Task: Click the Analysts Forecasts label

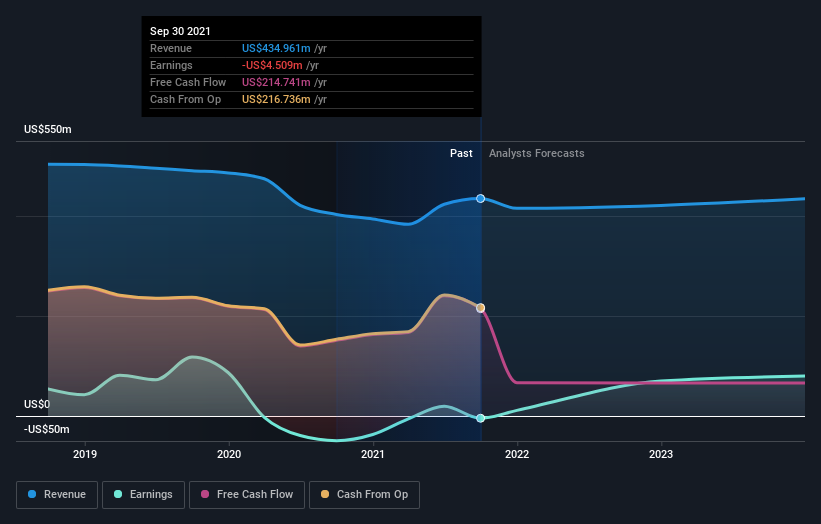Action: (x=536, y=153)
